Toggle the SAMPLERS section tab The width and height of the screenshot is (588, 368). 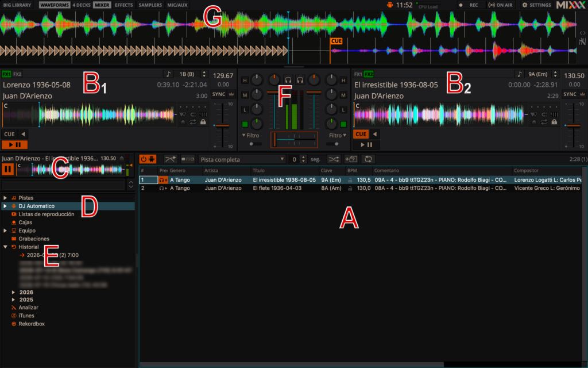(x=150, y=5)
